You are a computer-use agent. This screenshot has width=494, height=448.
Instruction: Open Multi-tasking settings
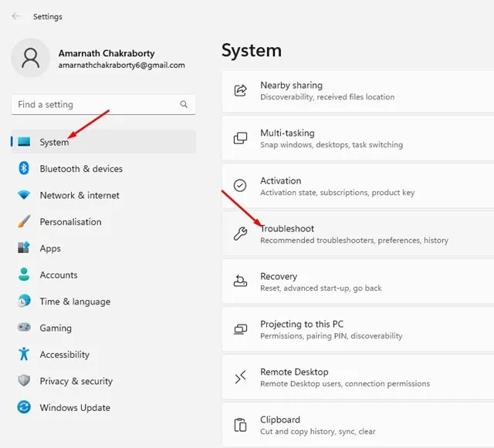[x=358, y=139]
